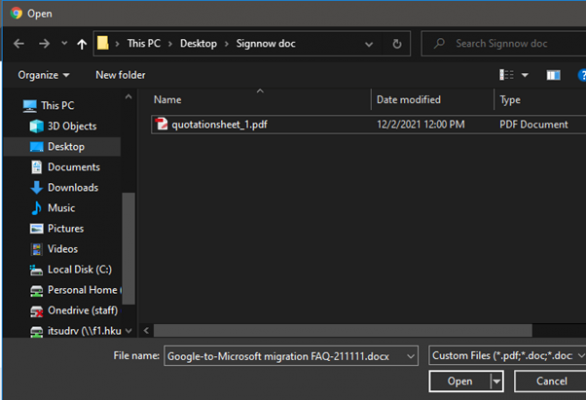Click the Open button

coord(460,381)
